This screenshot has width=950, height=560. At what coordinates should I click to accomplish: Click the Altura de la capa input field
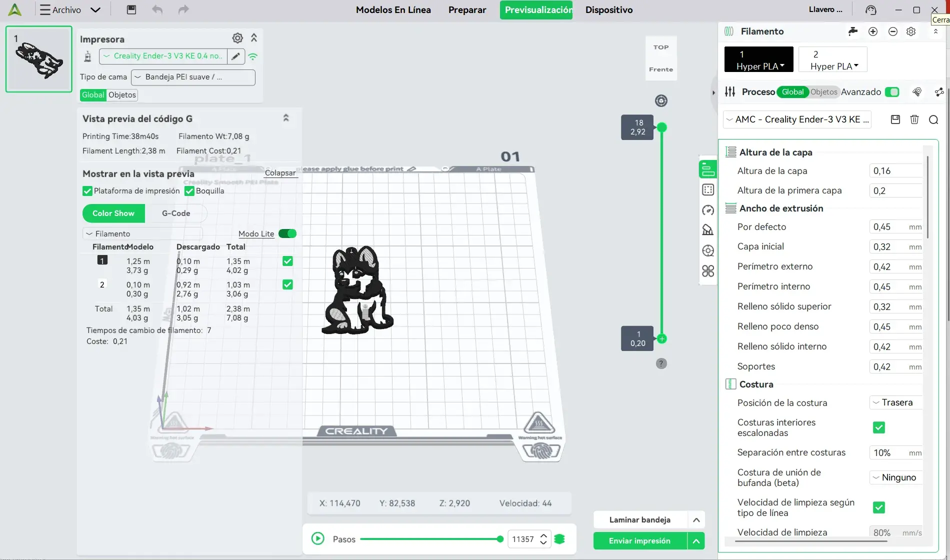tap(896, 171)
